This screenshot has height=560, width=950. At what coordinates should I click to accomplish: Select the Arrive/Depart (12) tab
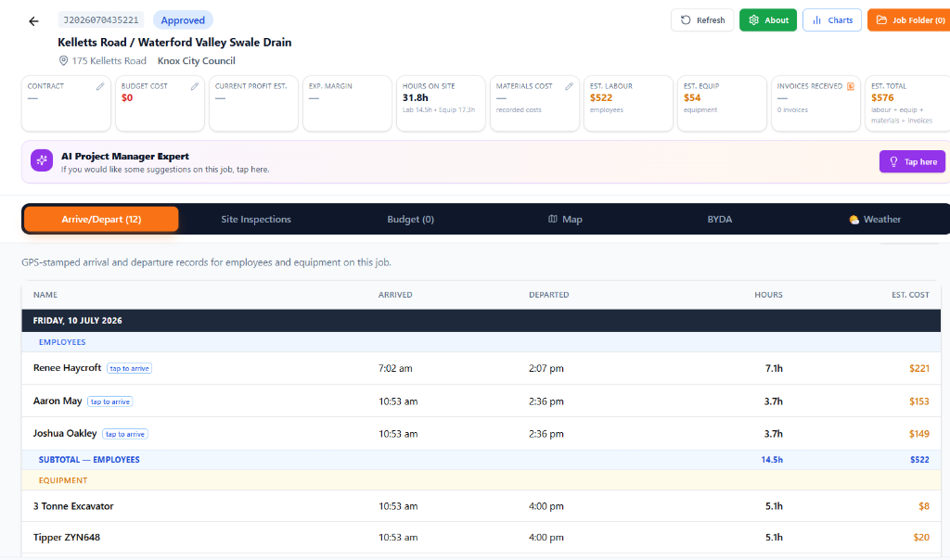click(101, 219)
